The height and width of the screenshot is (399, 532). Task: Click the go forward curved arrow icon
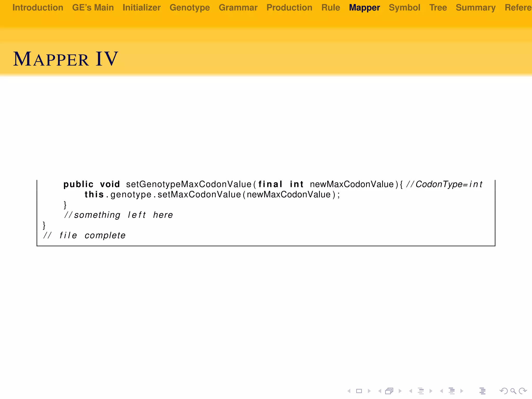click(523, 391)
